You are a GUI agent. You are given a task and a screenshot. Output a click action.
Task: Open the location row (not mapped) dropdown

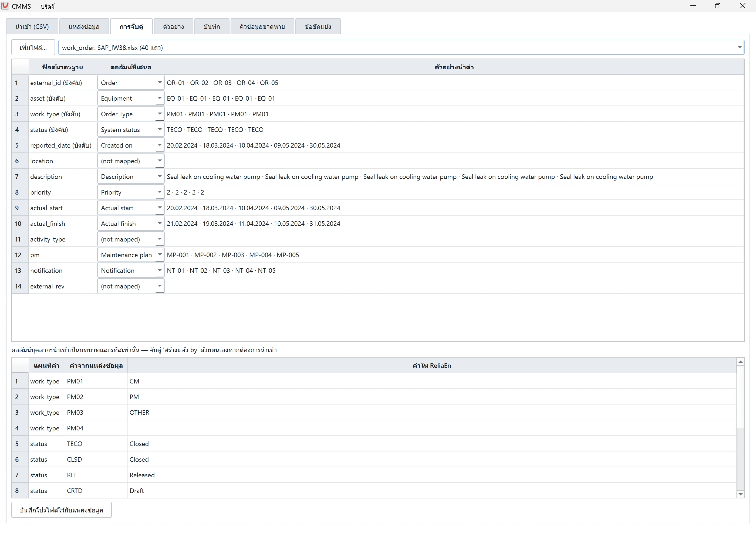tap(131, 161)
